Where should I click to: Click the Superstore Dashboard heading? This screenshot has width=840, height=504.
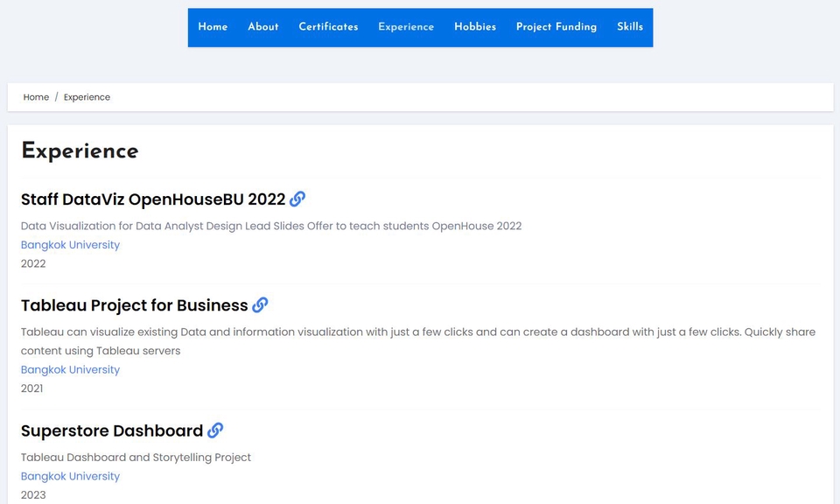coord(112,430)
